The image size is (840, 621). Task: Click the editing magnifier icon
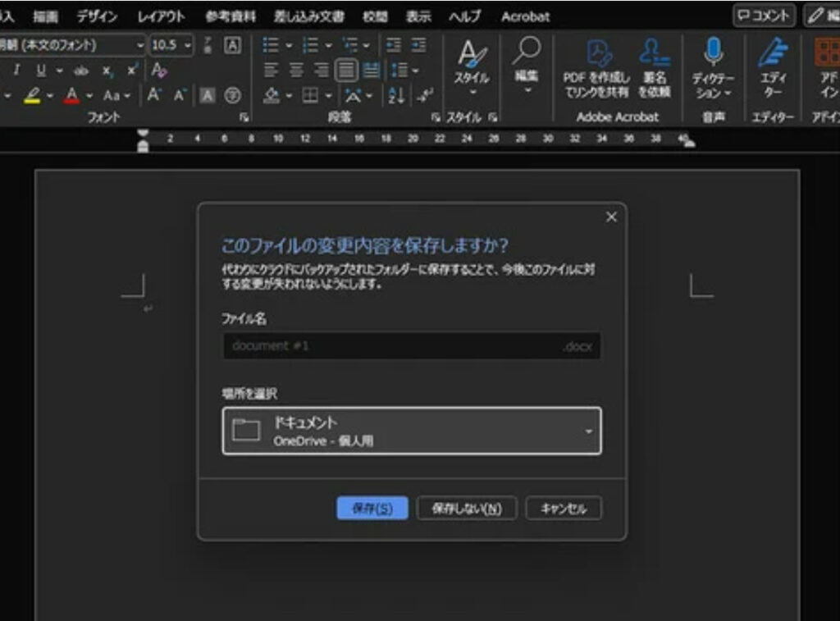(526, 51)
